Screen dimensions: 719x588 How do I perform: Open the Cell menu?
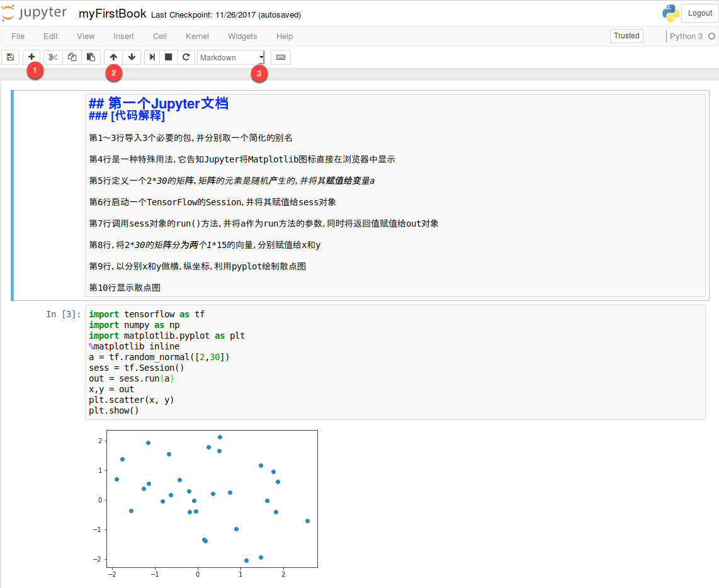159,36
